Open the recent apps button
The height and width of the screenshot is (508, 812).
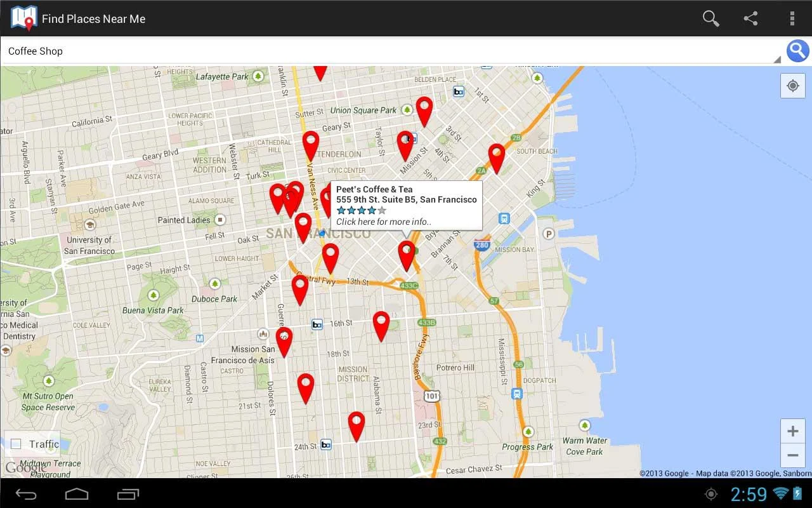pos(128,493)
